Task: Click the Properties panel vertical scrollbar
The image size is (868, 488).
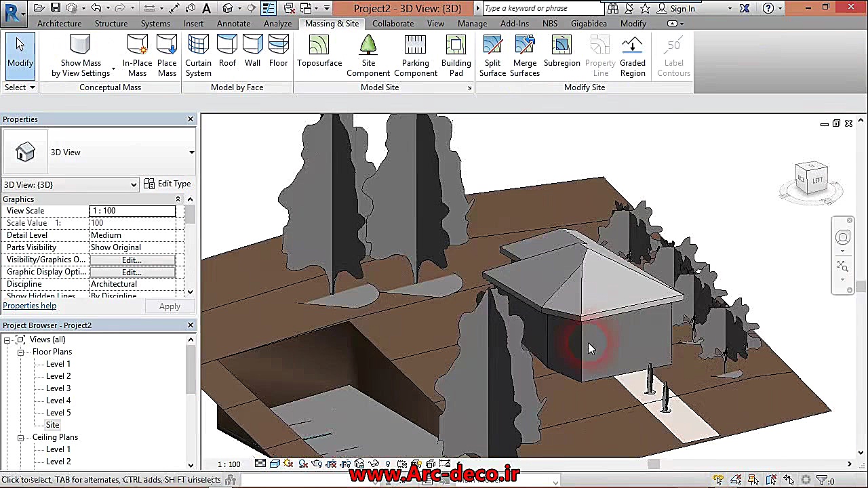Action: (190, 245)
